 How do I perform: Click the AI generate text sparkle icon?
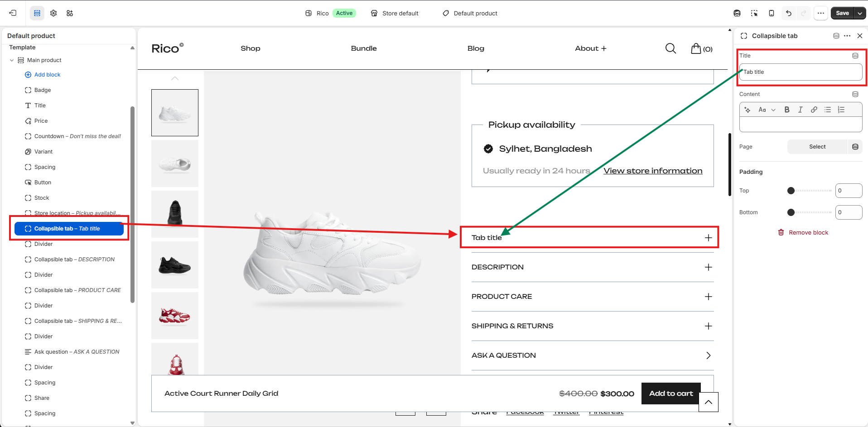tap(747, 110)
